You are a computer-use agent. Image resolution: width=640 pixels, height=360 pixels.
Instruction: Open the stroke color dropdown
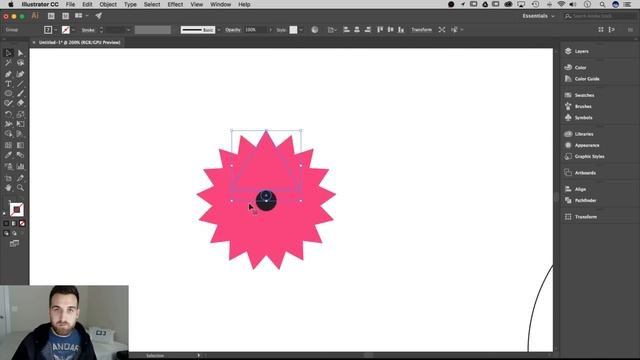(73, 30)
